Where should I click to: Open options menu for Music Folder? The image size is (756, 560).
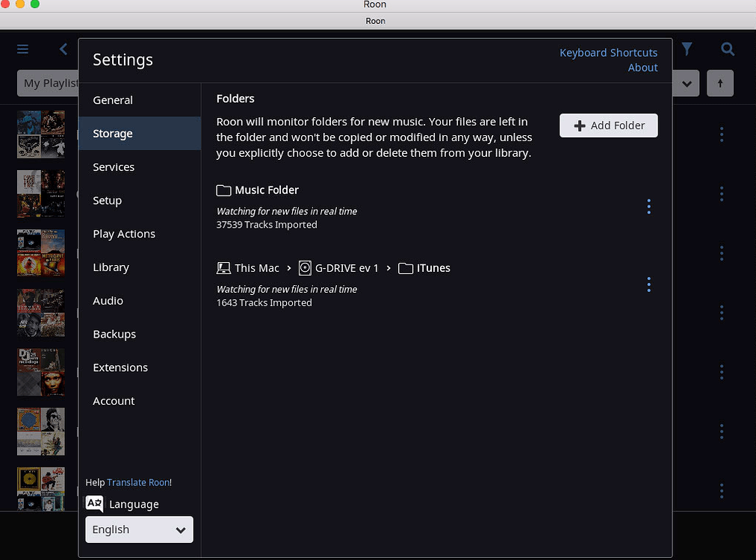point(648,207)
